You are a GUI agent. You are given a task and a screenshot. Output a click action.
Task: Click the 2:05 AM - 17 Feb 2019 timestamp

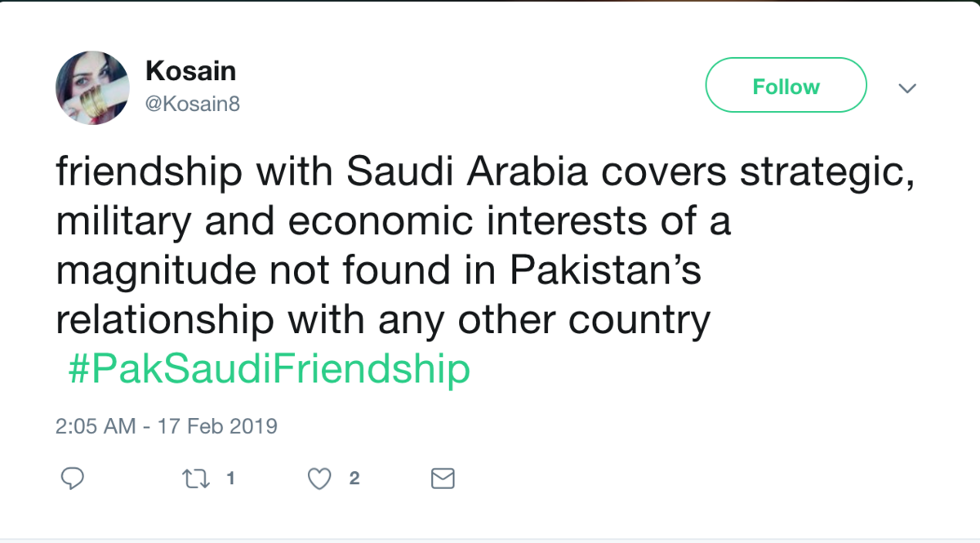click(167, 426)
